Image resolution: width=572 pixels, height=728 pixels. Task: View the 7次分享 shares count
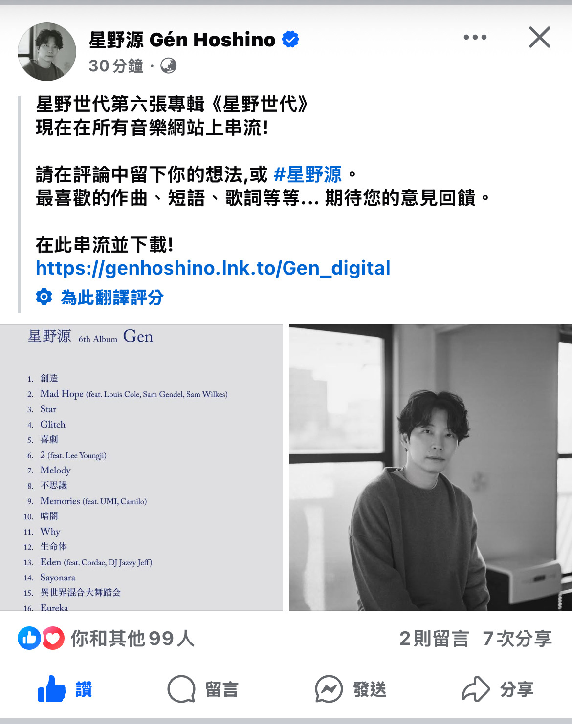point(517,638)
